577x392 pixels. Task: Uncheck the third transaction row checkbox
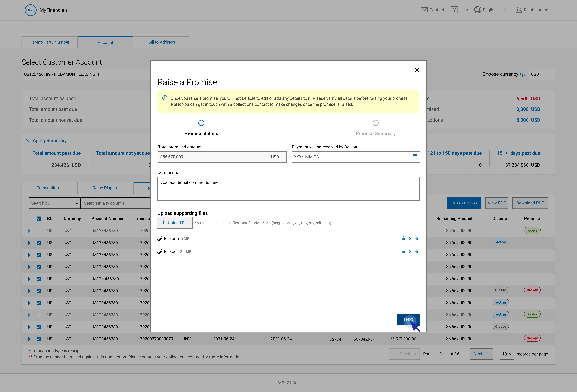point(39,255)
